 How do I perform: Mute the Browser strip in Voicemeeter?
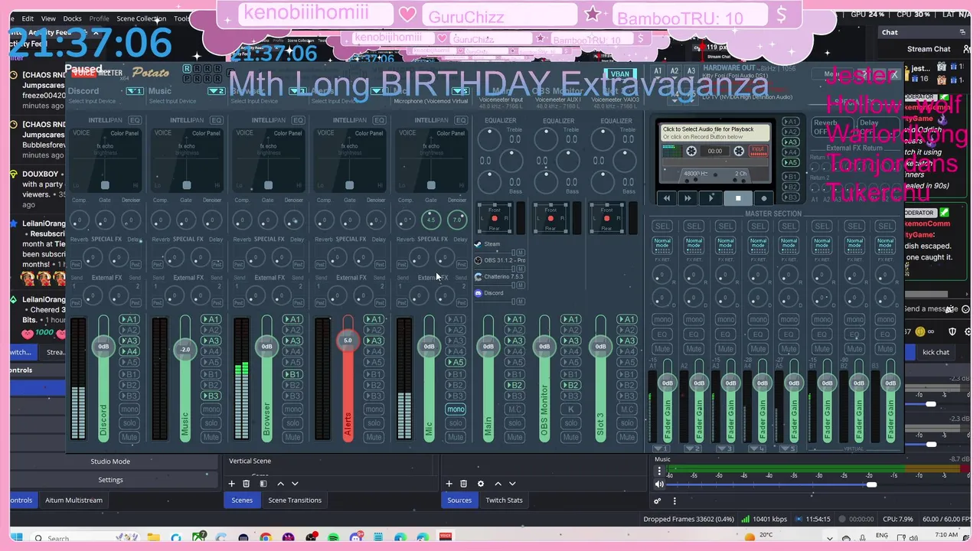(x=292, y=437)
